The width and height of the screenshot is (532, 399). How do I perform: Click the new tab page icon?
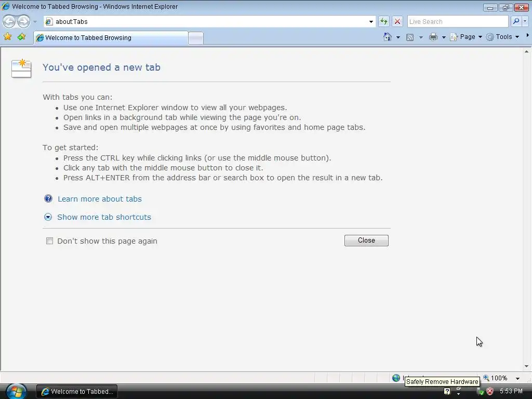point(21,68)
